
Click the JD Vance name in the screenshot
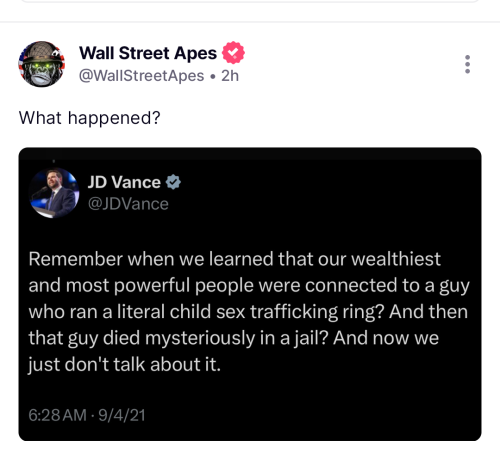(124, 182)
